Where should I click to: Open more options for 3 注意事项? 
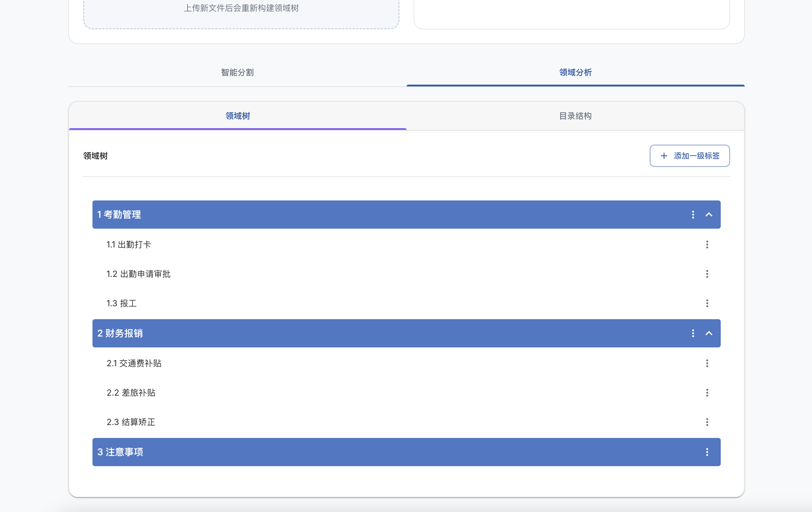coord(707,452)
